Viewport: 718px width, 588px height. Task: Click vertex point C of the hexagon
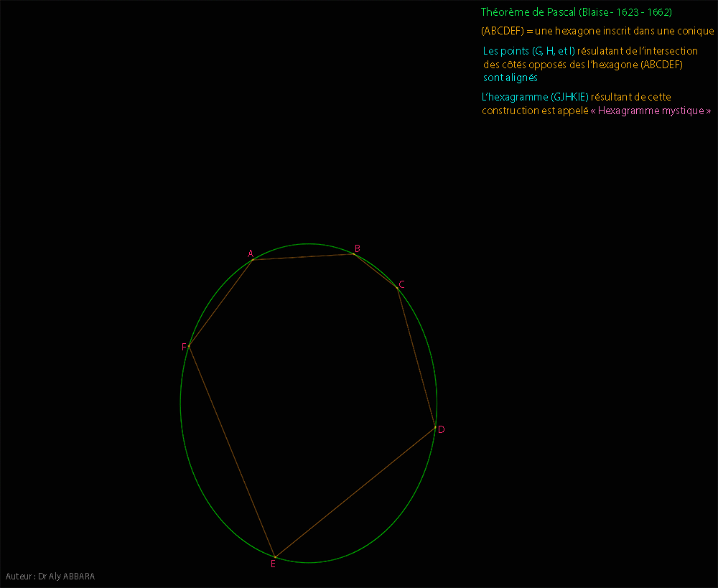coord(397,288)
